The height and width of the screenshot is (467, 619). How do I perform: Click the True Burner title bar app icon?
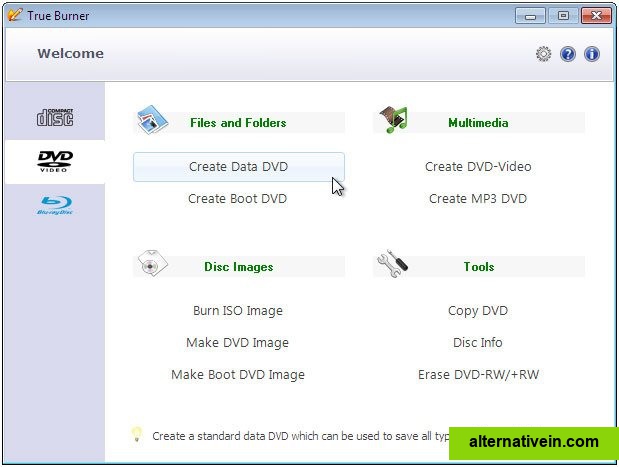click(15, 15)
